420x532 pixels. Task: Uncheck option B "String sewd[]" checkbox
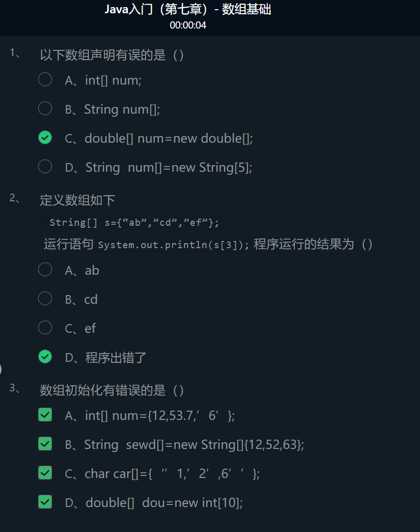[x=45, y=444]
